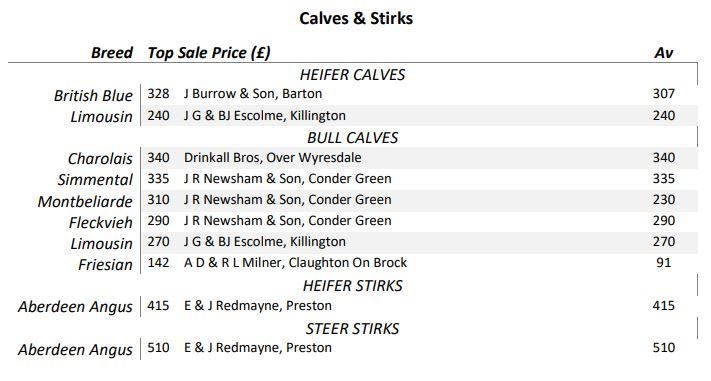
Task: Click the HEIFER STIRKS section heading
Action: click(x=352, y=285)
